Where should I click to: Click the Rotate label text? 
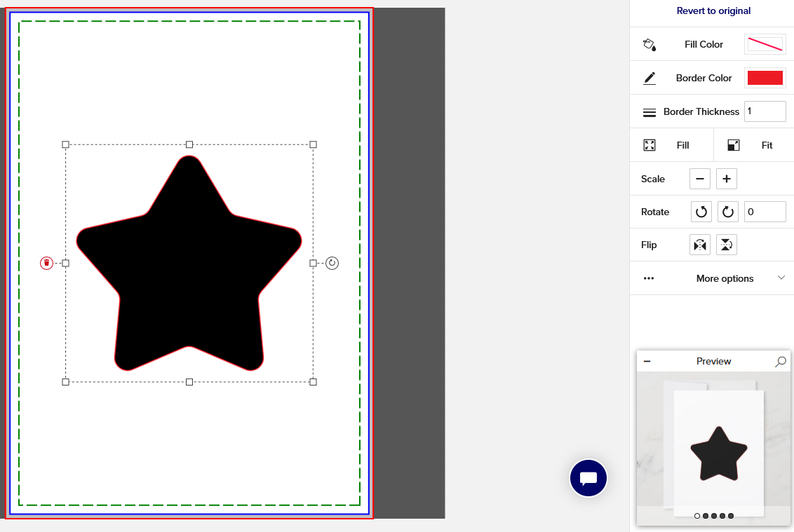[x=654, y=212]
